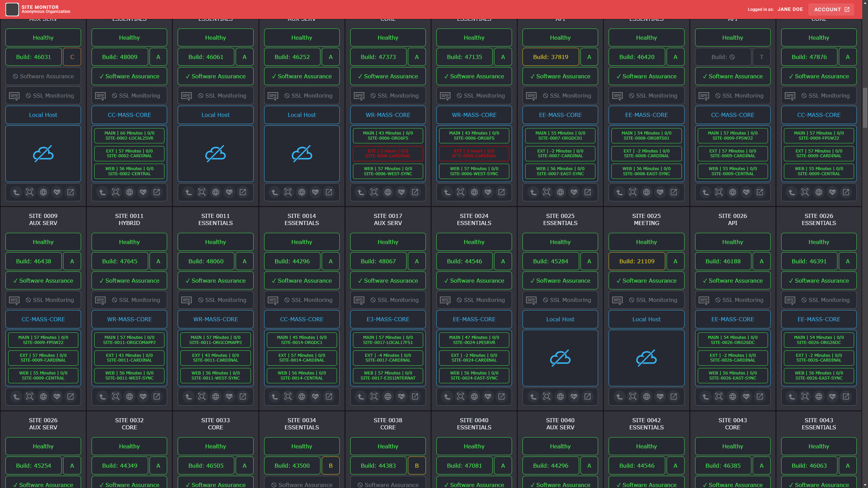Click the heartbeat health icon on SITE 0009 AUX SERV card
The width and height of the screenshot is (868, 488).
pyautogui.click(x=57, y=396)
